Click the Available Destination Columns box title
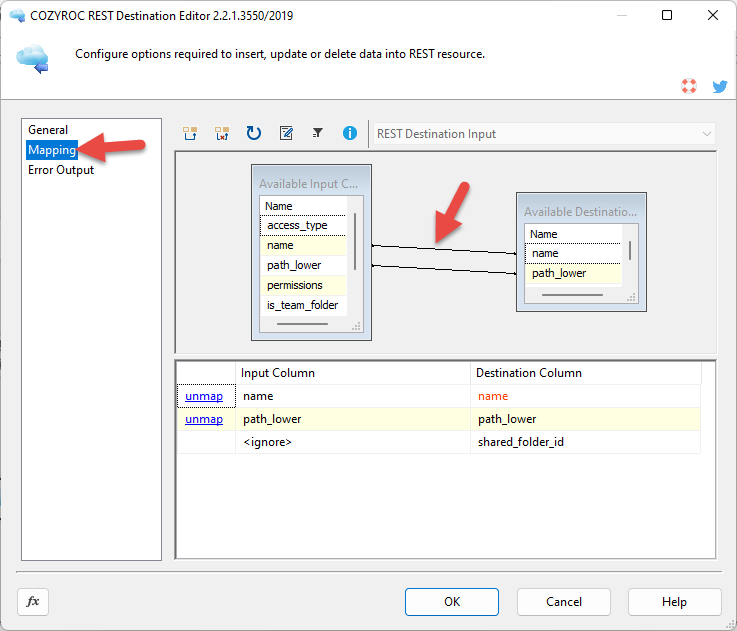737x631 pixels. (580, 212)
